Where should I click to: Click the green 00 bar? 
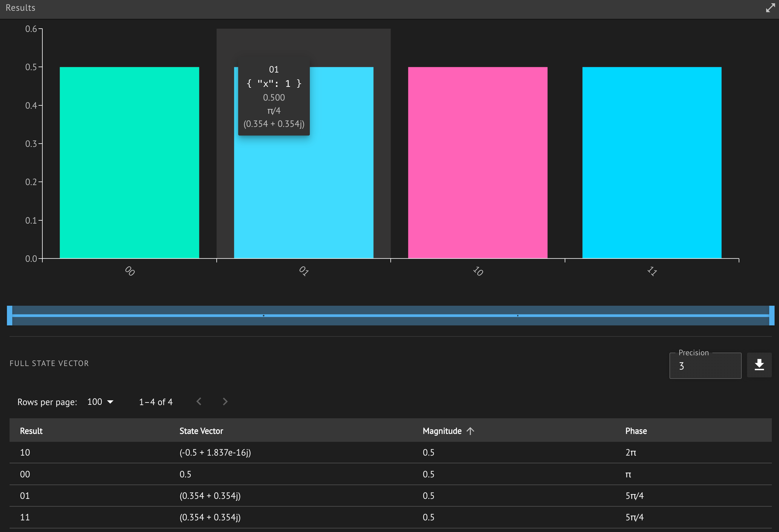(x=130, y=163)
